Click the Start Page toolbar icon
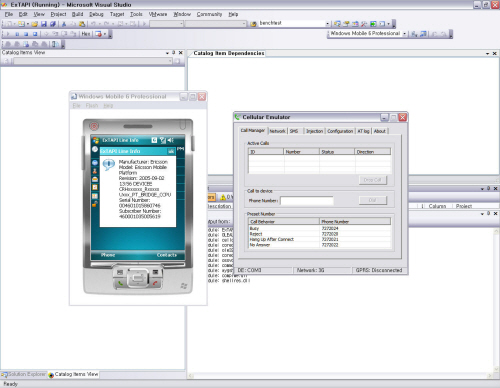500x388 pixels. tap(373, 24)
